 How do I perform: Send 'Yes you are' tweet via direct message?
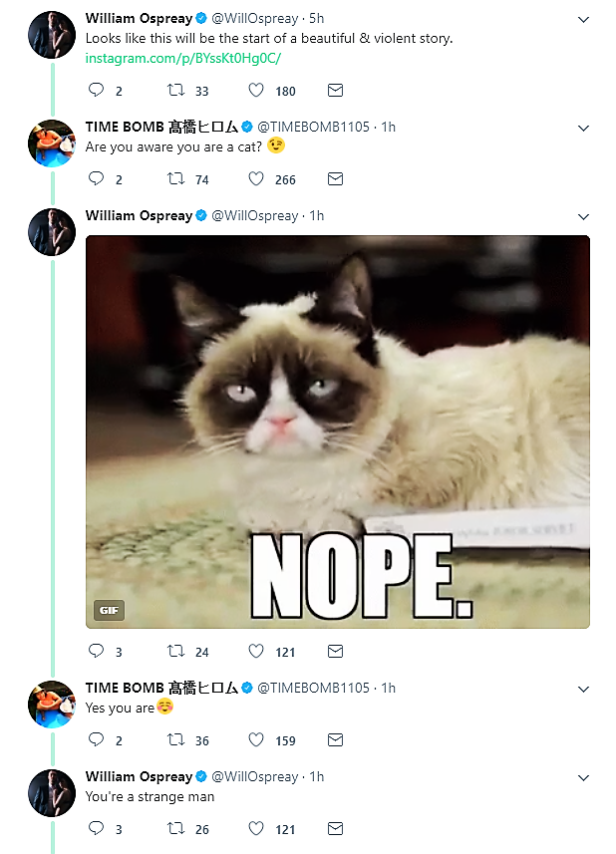pos(335,740)
